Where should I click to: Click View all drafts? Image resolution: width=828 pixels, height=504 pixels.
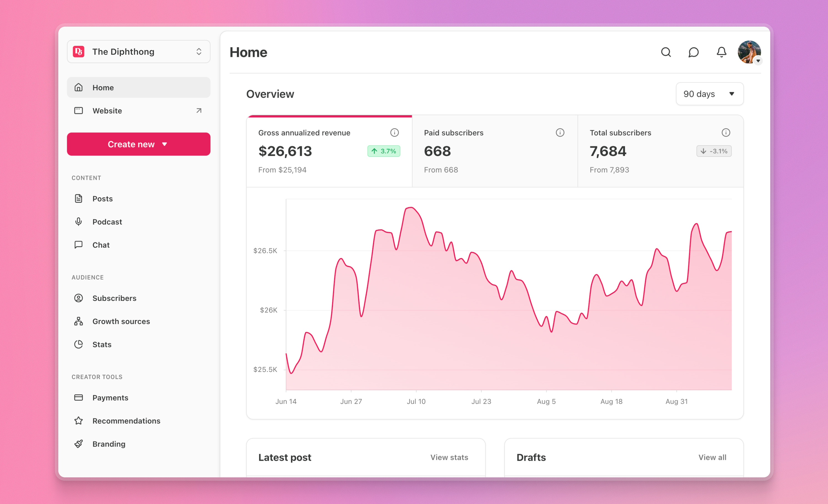tap(712, 457)
